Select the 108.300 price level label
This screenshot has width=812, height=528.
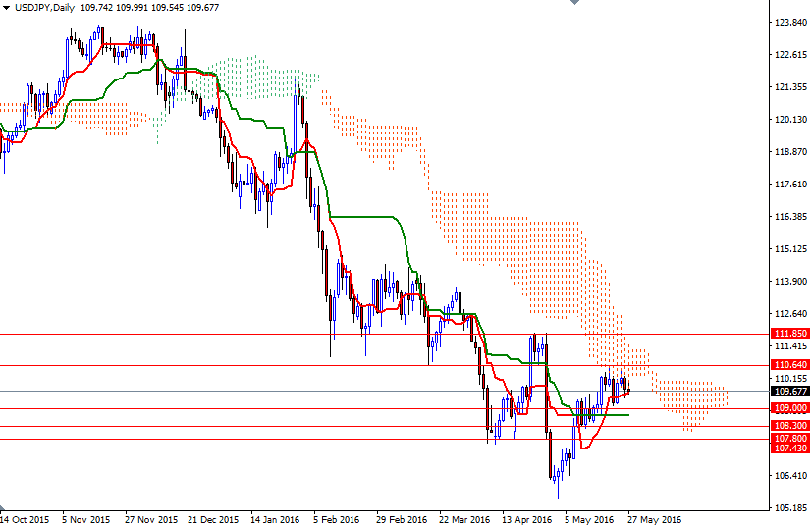[789, 426]
